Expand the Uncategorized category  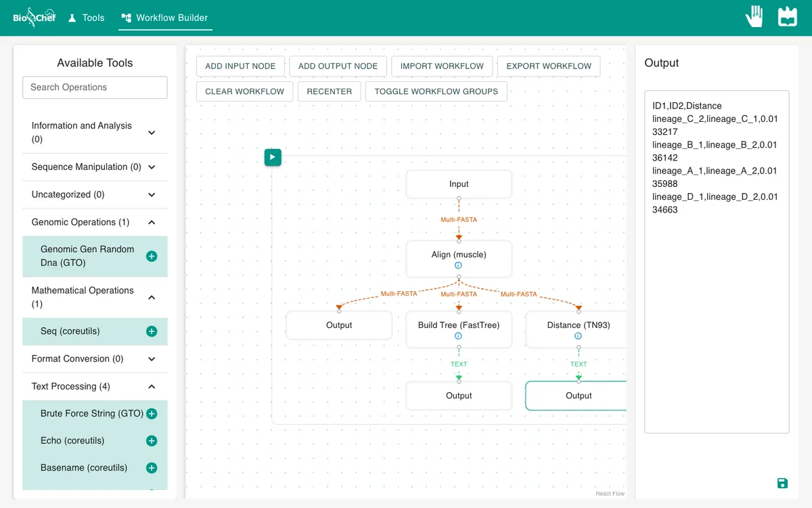(95, 194)
